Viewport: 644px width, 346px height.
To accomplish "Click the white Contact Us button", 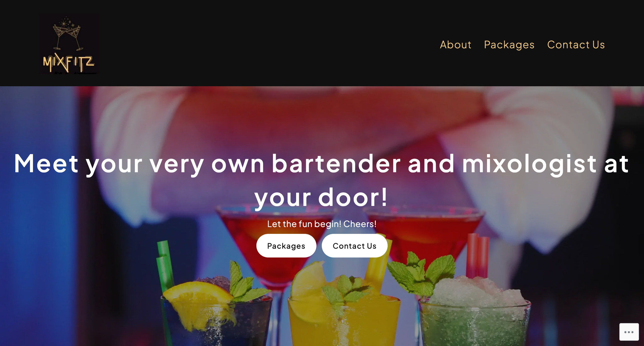I will tap(355, 246).
